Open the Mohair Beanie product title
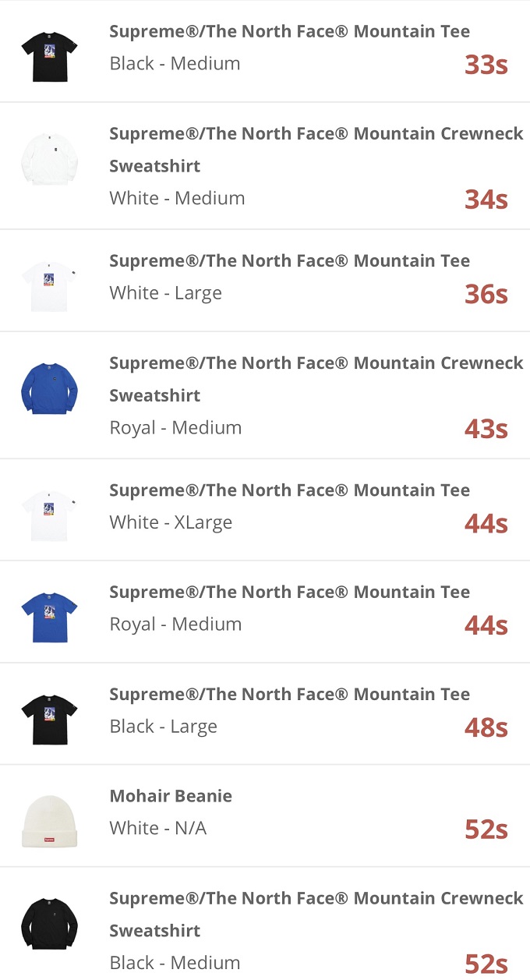530x980 pixels. point(171,796)
